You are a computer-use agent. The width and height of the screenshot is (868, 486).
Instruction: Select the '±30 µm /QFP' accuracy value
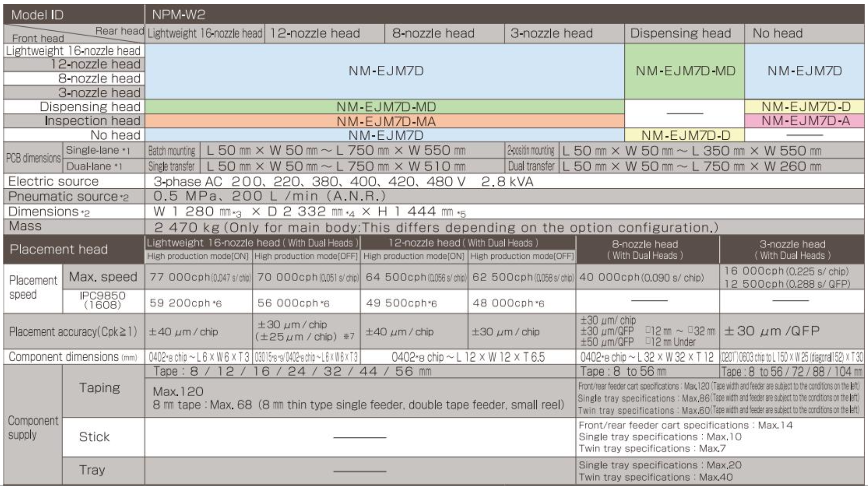click(772, 331)
